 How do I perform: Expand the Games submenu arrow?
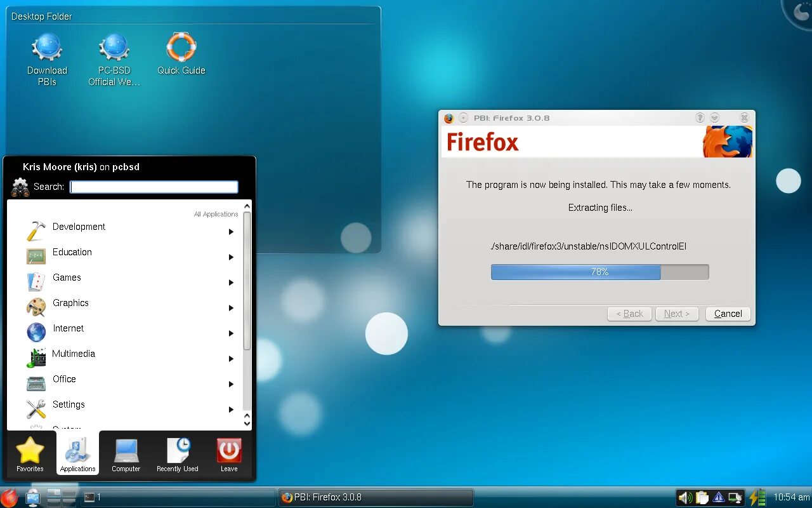[232, 283]
